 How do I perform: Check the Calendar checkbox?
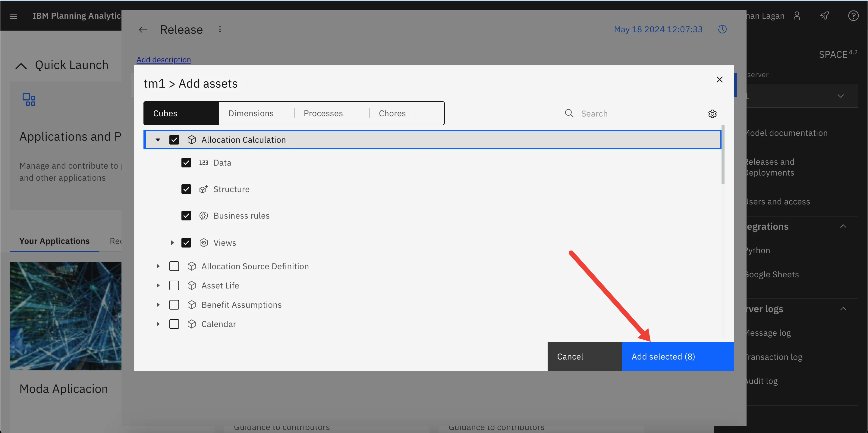(174, 324)
